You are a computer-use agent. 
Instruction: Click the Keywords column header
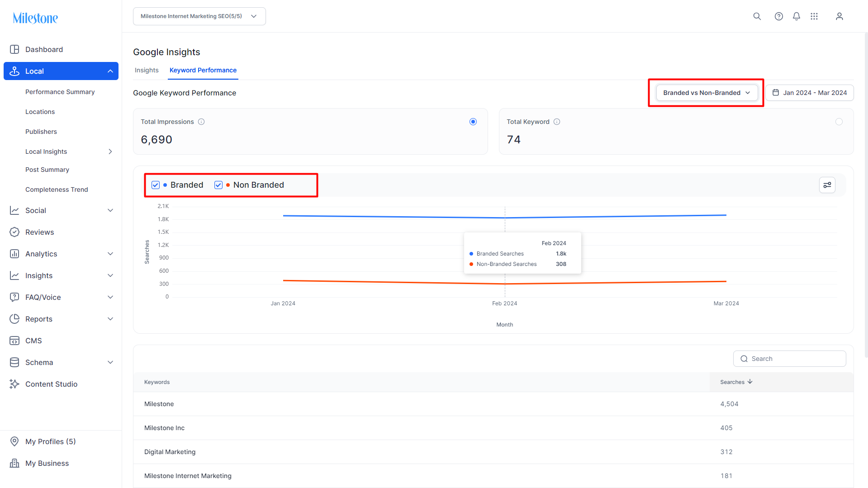pyautogui.click(x=157, y=382)
